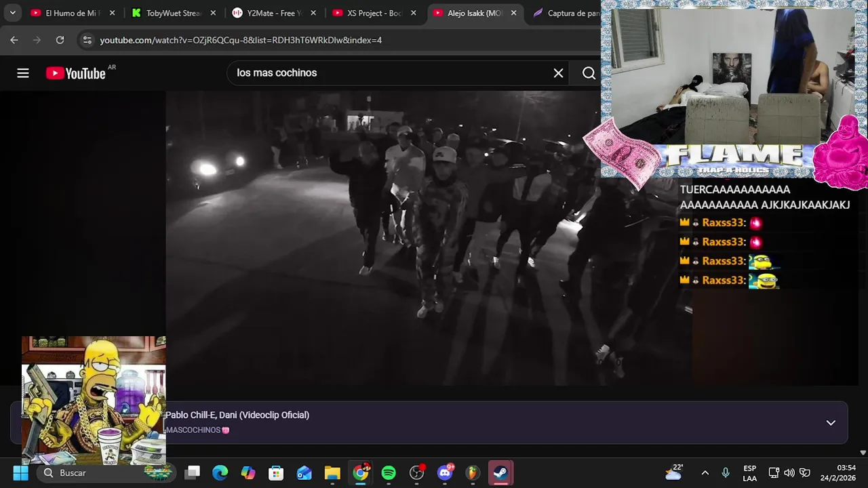Click the youtube.com address bar URL
The image size is (868, 488).
click(241, 40)
